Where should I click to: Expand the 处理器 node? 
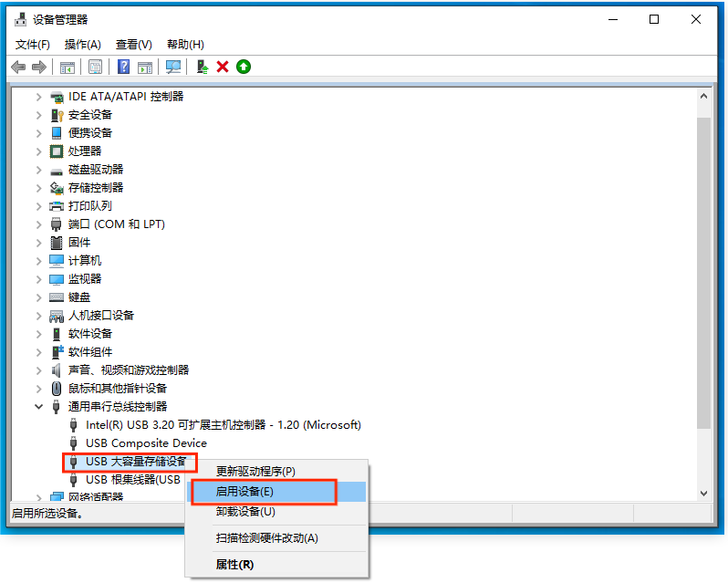click(39, 151)
